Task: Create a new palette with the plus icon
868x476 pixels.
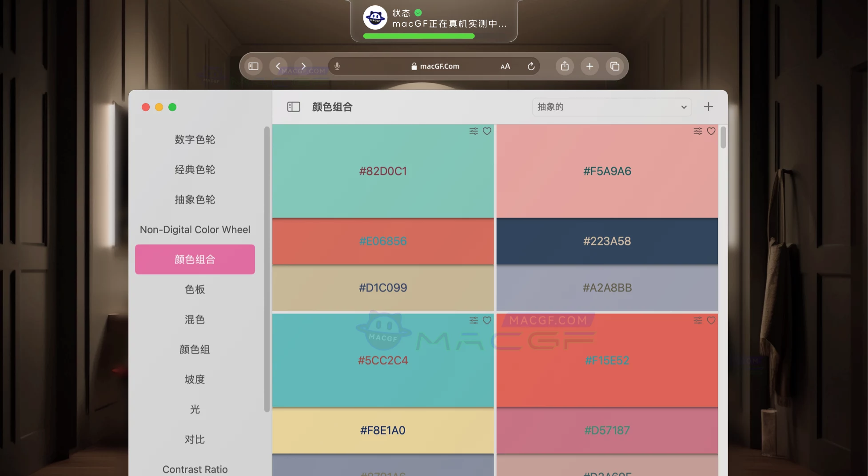Action: 708,107
